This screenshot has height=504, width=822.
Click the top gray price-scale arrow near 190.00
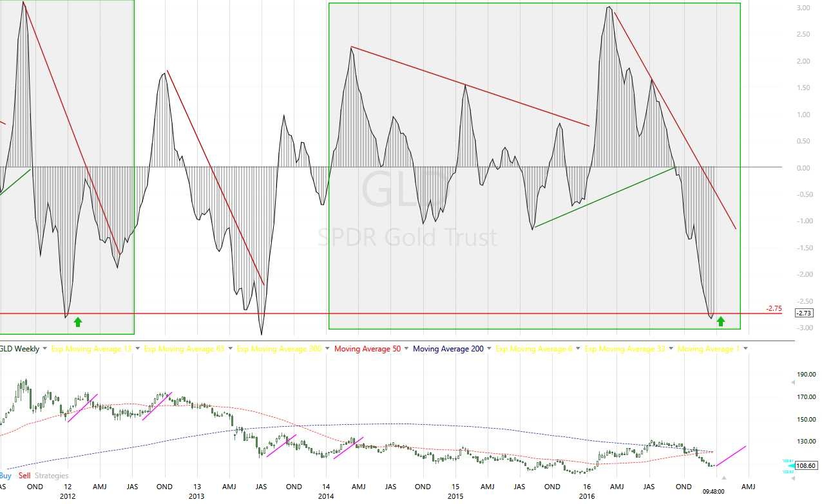click(792, 382)
